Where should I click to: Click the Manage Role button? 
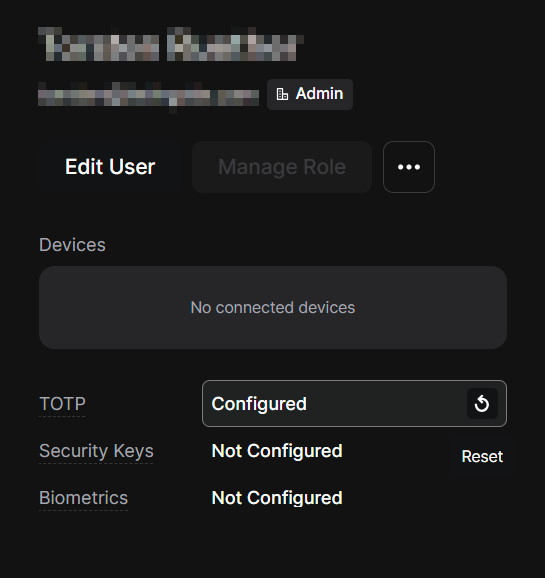coord(282,167)
